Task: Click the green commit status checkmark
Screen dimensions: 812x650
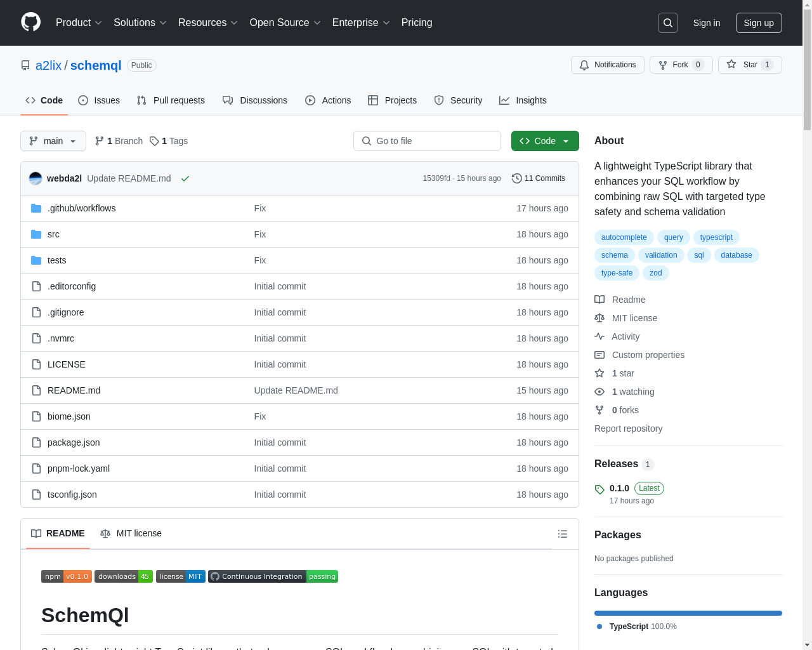Action: point(185,178)
